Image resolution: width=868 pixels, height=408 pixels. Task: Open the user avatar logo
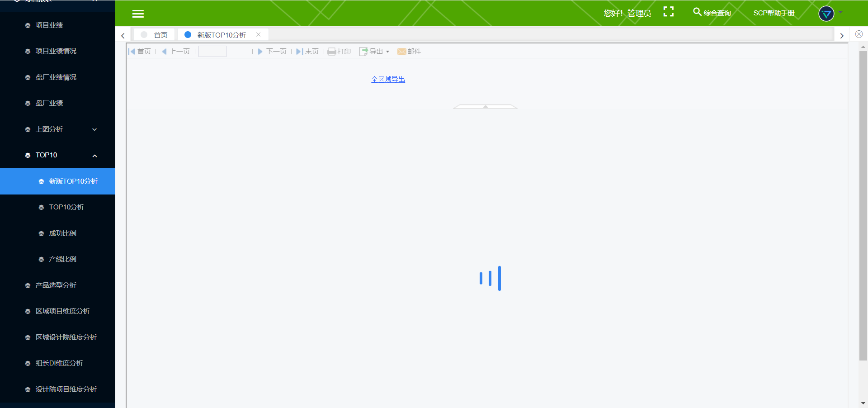826,14
